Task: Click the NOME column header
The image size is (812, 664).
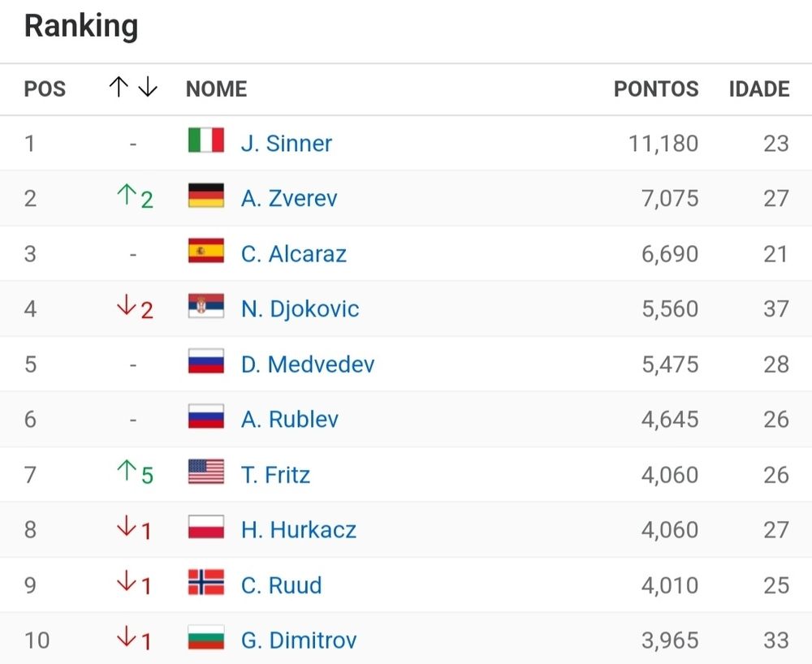Action: click(x=217, y=88)
